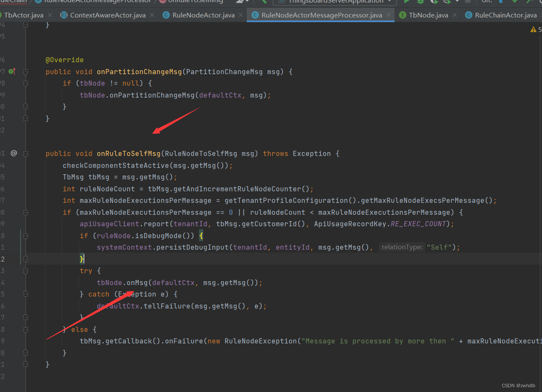
Task: Close the RuleNodeActor.java tab
Action: pos(241,15)
